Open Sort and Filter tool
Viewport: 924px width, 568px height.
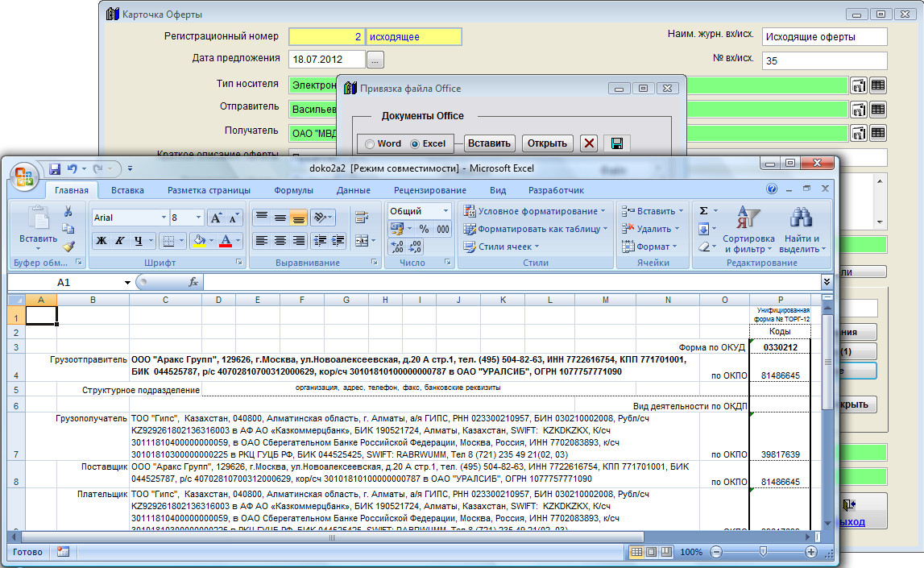pos(748,230)
